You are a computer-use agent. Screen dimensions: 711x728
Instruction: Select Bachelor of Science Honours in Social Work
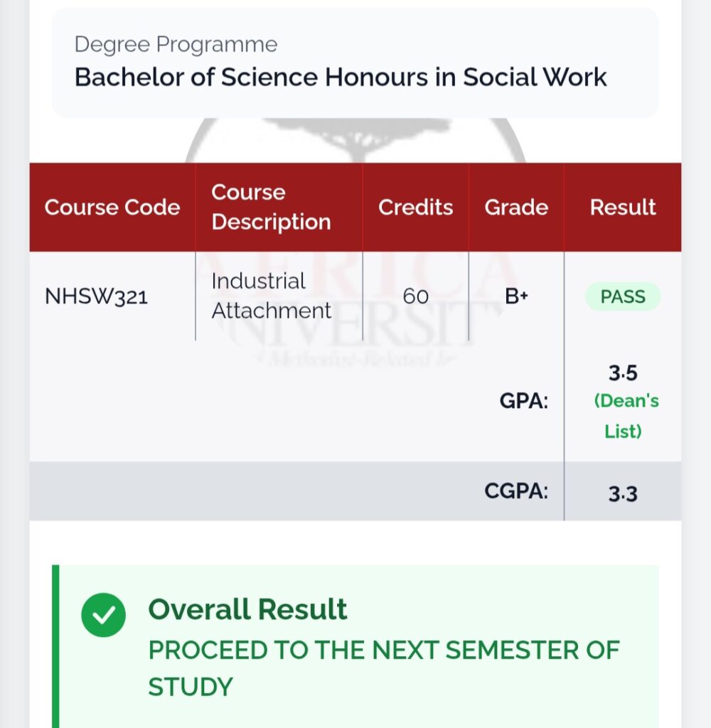(341, 77)
